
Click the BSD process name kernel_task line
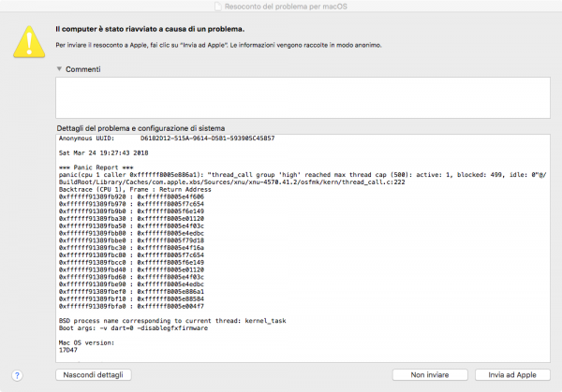click(x=172, y=321)
